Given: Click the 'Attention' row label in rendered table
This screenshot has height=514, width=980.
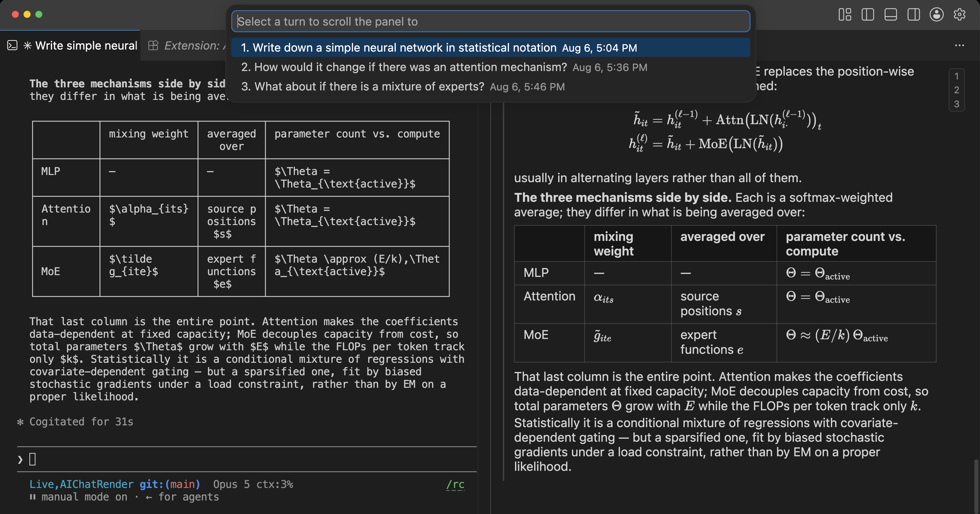Looking at the screenshot, I should [x=549, y=296].
